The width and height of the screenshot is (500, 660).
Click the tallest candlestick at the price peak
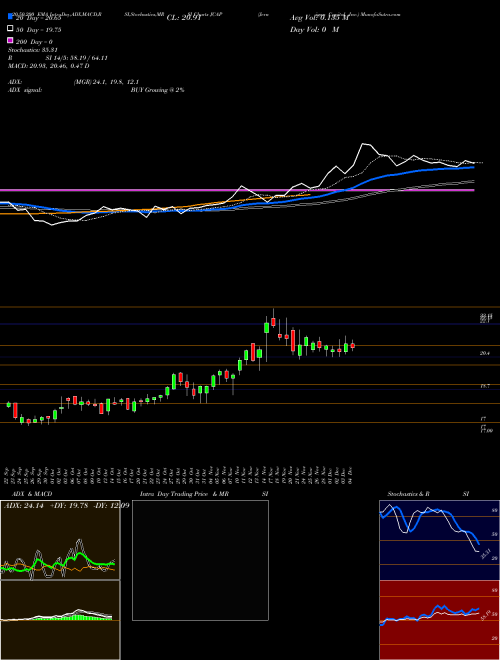tap(273, 322)
